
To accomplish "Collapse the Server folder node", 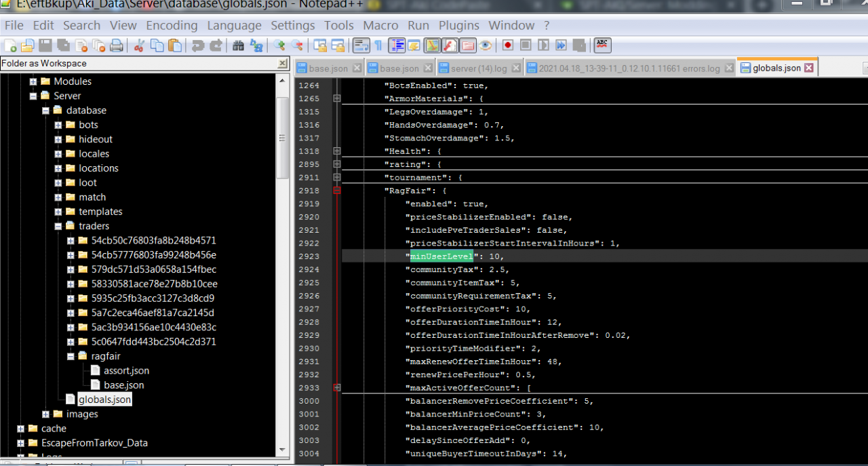I will pyautogui.click(x=33, y=96).
